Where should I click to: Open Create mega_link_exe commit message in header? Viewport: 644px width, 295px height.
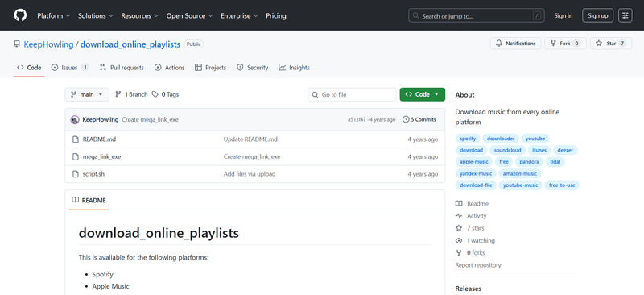tap(150, 120)
